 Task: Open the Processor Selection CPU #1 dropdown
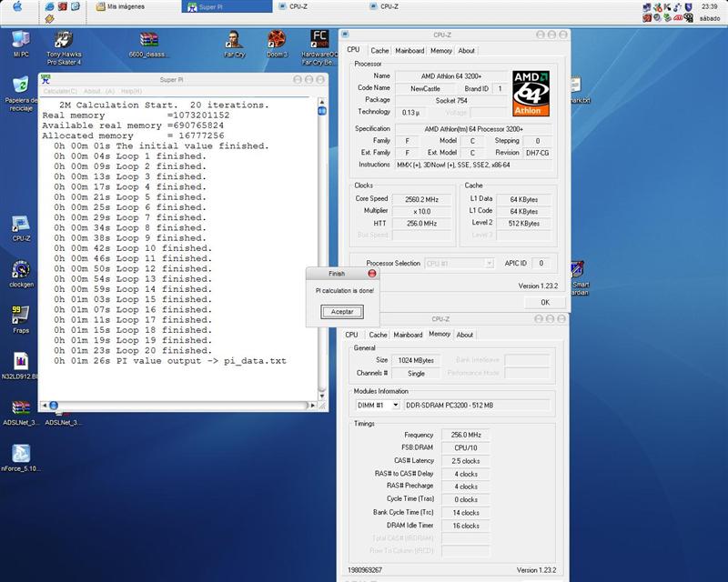(x=460, y=263)
